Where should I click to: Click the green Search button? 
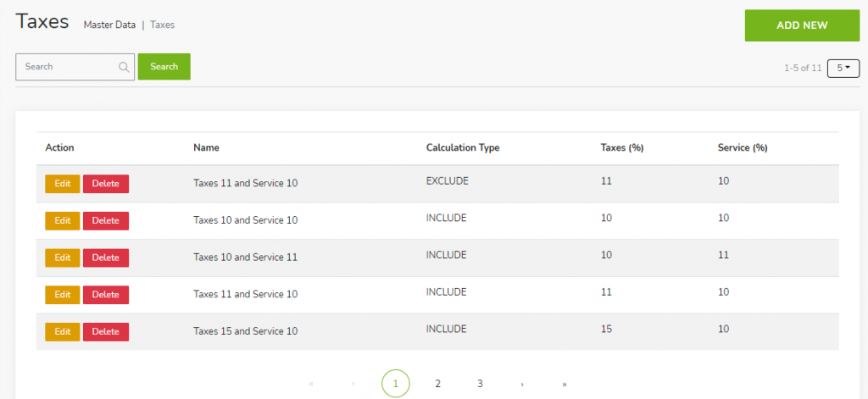[164, 66]
